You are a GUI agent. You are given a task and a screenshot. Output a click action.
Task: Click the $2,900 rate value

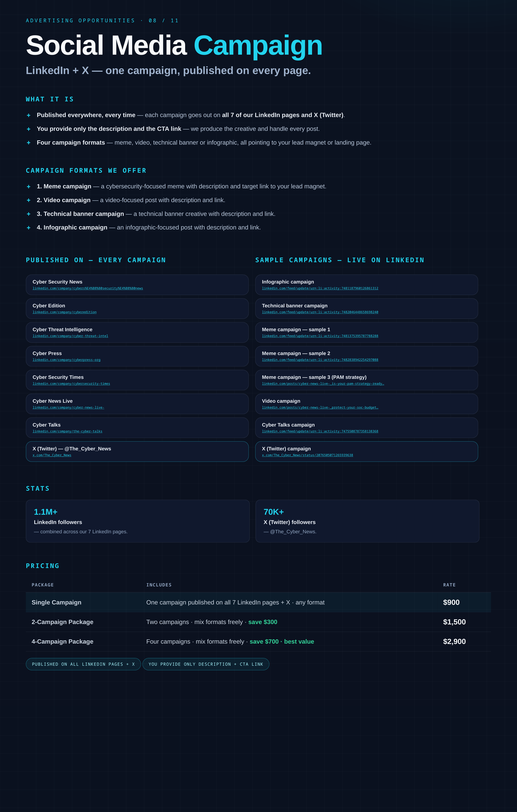(x=454, y=641)
